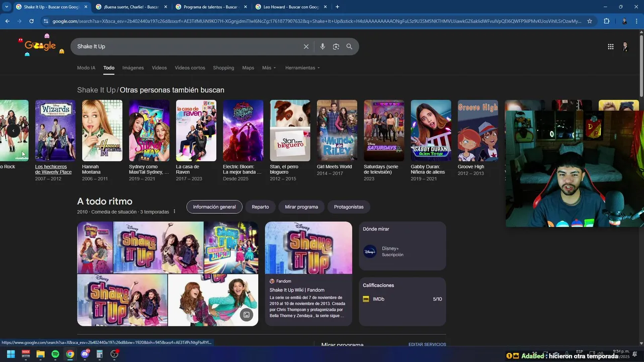
Task: Click in the Shake It Up search field
Action: click(186, 46)
